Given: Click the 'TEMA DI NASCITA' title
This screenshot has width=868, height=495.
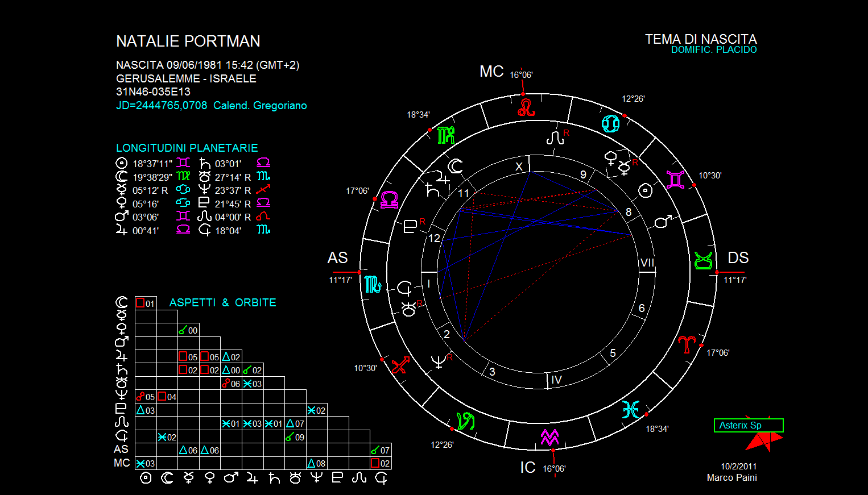Looking at the screenshot, I should [x=701, y=39].
